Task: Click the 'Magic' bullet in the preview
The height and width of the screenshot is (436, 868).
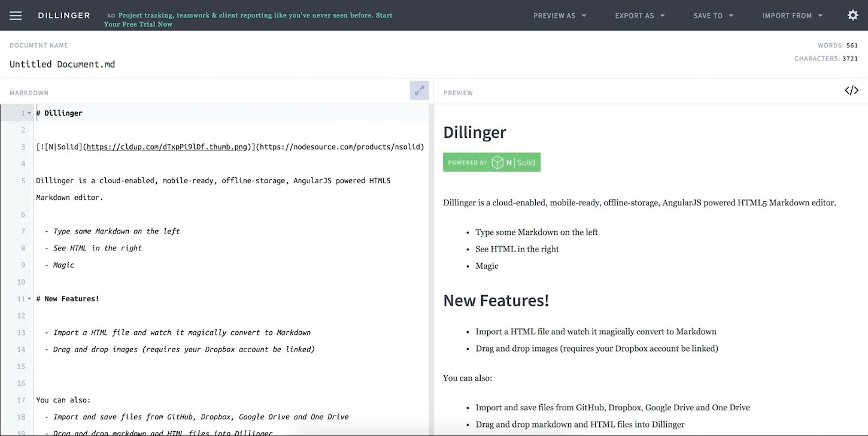Action: [487, 266]
